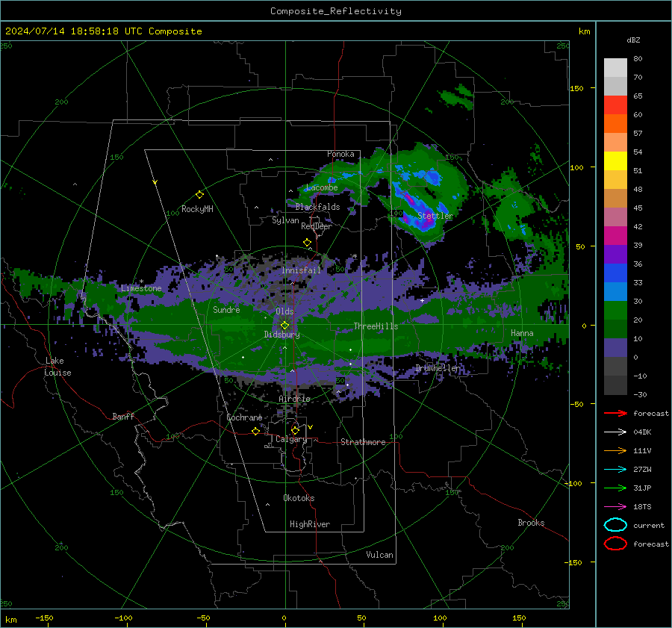The width and height of the screenshot is (672, 628).
Task: Click the -150 tick on bottom axis
Action: point(44,618)
